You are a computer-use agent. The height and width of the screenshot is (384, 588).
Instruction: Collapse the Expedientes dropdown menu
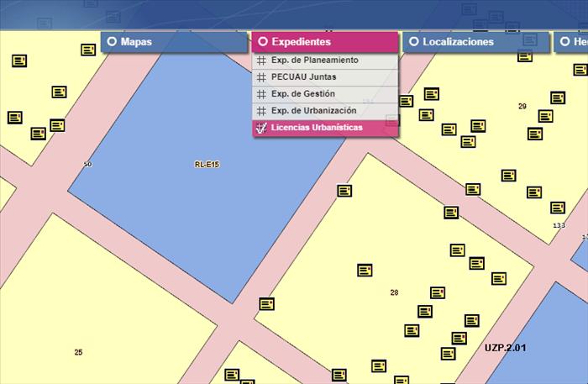tap(323, 42)
